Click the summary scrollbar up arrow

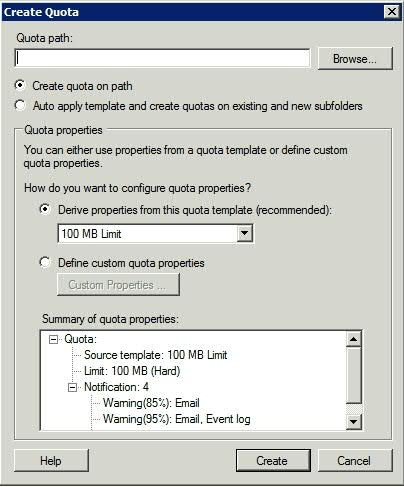353,339
